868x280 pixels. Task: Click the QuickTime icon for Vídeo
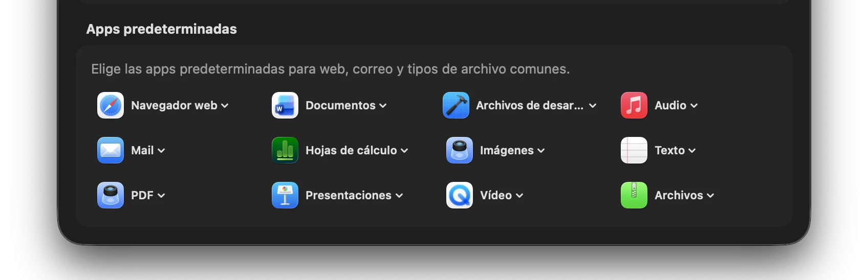(460, 195)
